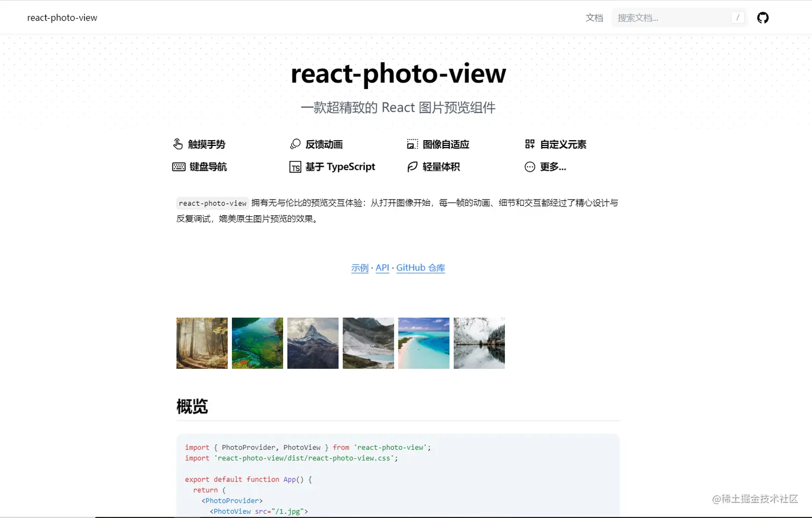Click the keyboard navigation icon

coord(179,167)
